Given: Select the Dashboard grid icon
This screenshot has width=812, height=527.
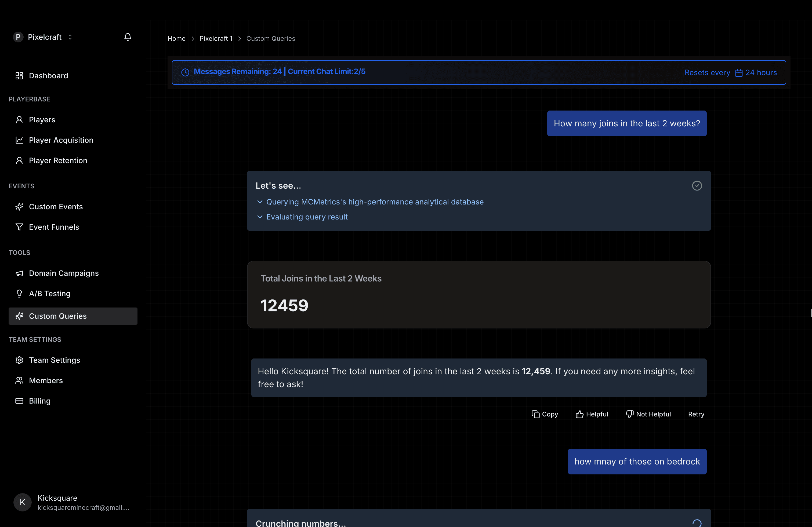Looking at the screenshot, I should [x=19, y=75].
